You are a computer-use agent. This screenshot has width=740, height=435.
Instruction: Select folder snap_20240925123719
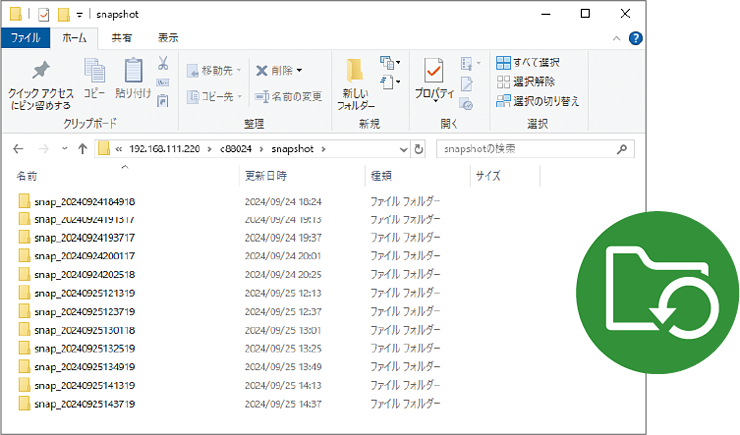[x=84, y=312]
